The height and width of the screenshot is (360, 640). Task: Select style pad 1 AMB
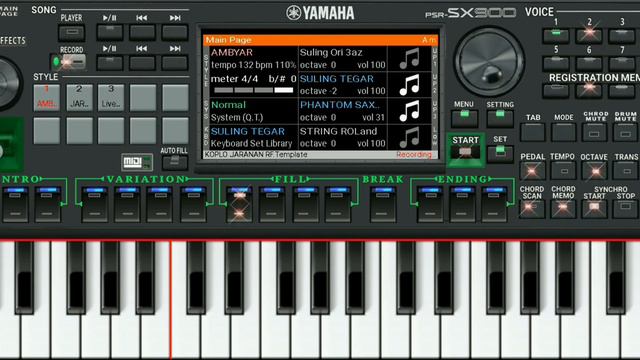pos(47,98)
